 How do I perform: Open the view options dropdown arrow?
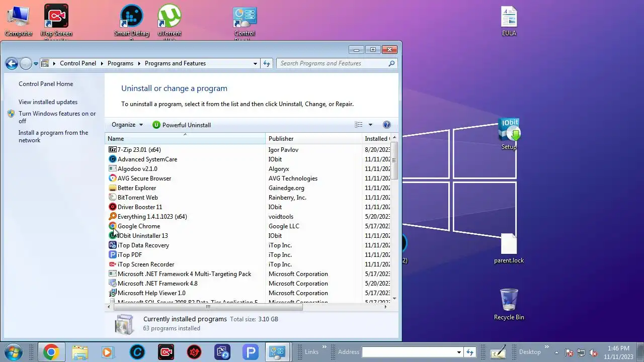coord(370,125)
